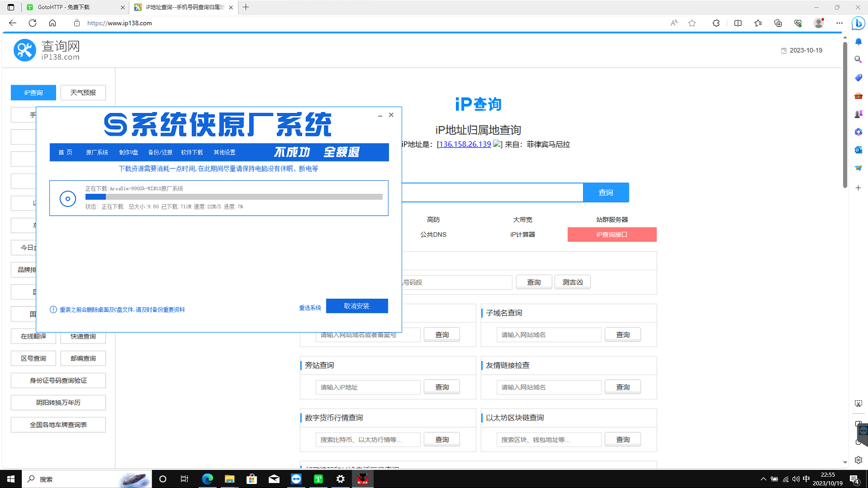
Task: Open the sidebar tools briefcase icon
Action: pyautogui.click(x=858, y=96)
